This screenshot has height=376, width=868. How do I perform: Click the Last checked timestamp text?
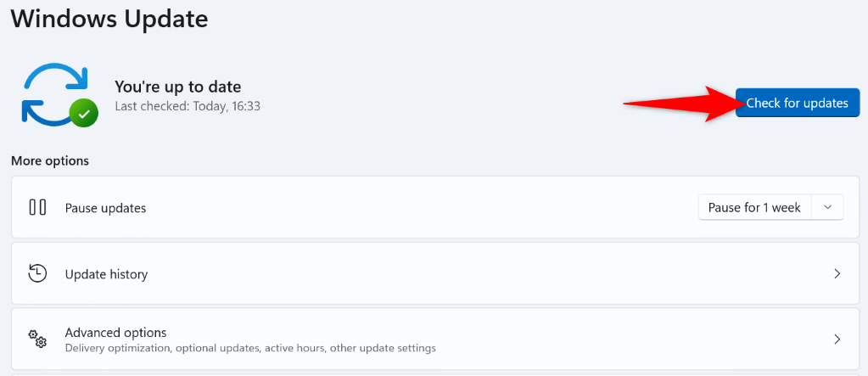click(x=188, y=106)
